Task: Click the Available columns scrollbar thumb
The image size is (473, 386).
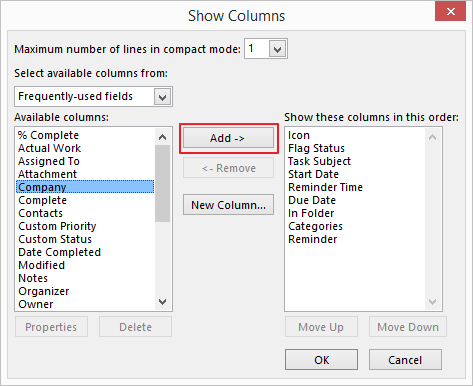Action: [162, 183]
